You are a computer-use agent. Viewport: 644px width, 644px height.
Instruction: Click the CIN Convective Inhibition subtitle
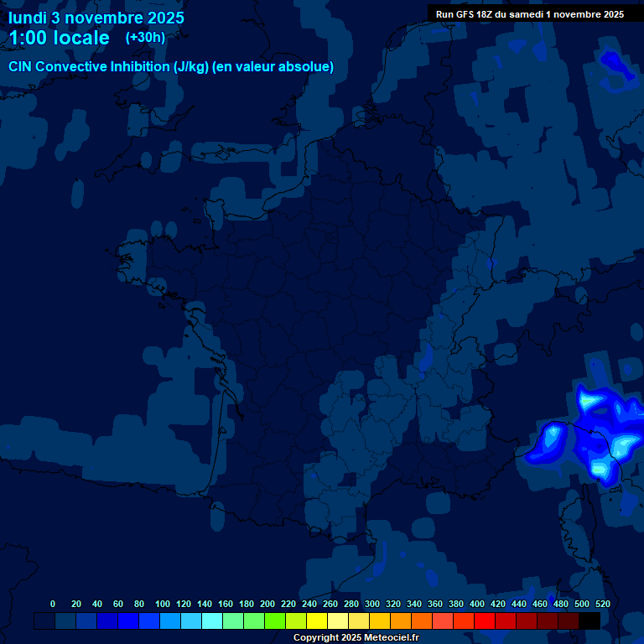click(x=171, y=67)
